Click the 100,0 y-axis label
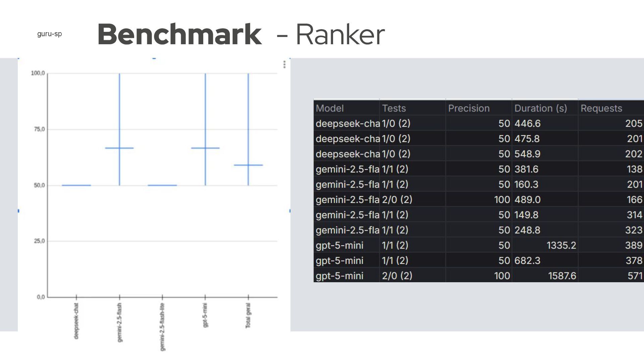 coord(38,73)
